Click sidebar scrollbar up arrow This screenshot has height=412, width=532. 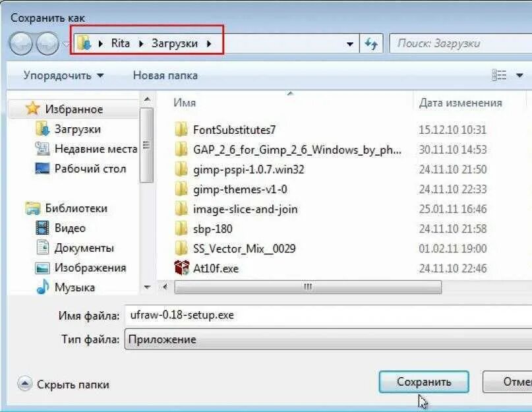pos(147,100)
